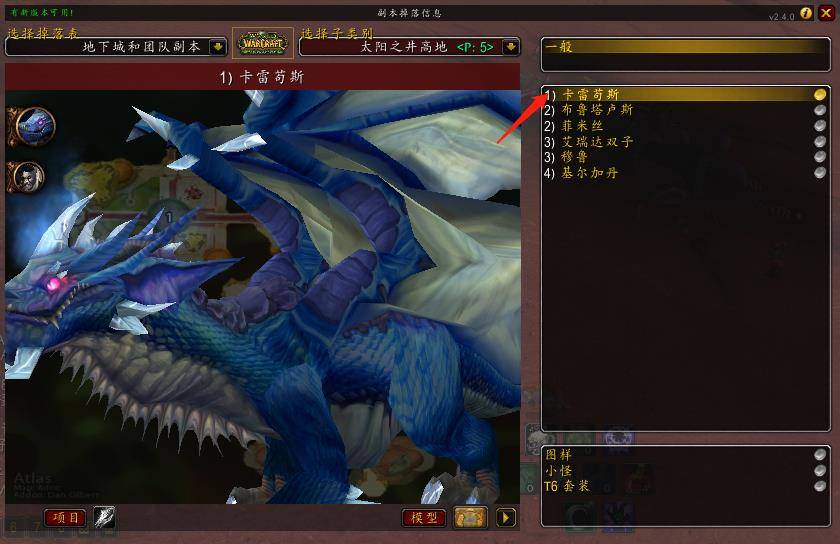This screenshot has height=544, width=840.
Task: Click the 项目 button
Action: [65, 518]
